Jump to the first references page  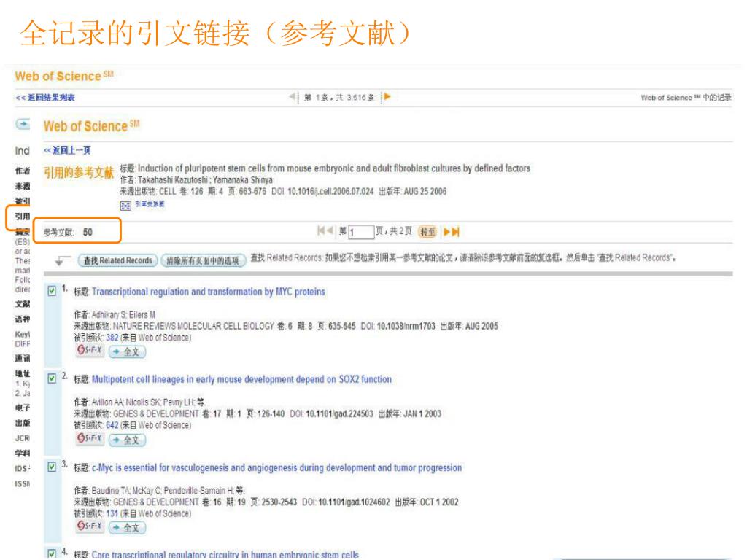(321, 231)
